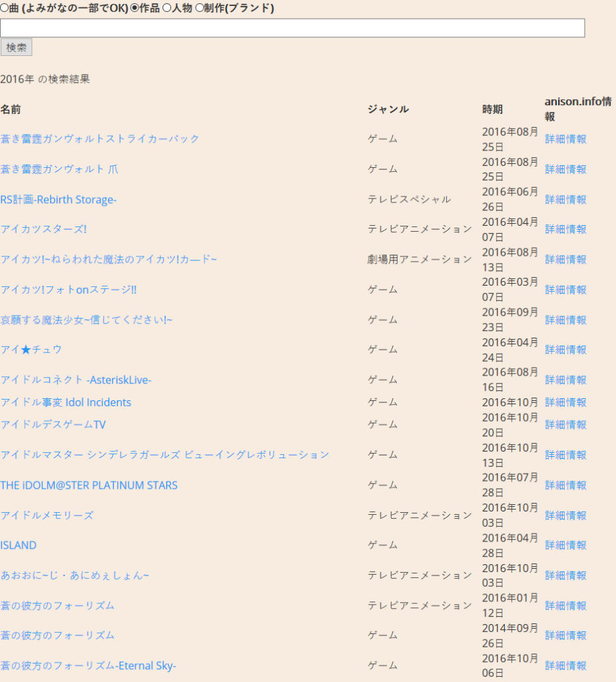Open ISLAND link

[x=18, y=545]
